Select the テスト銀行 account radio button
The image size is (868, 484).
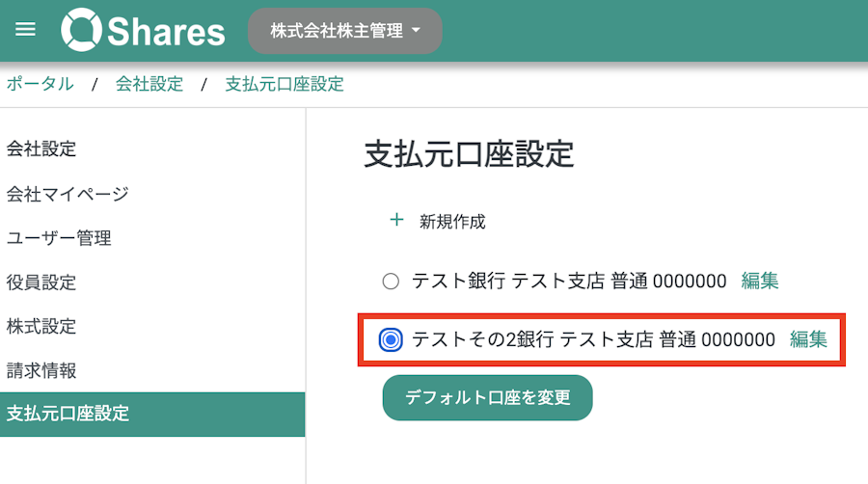391,281
